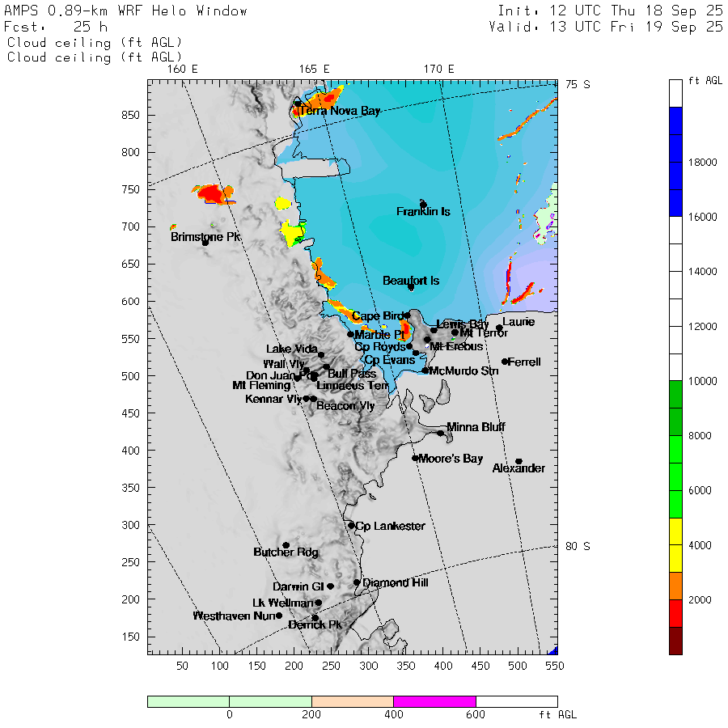Click the orange swatch above 2000 ft

point(675,586)
